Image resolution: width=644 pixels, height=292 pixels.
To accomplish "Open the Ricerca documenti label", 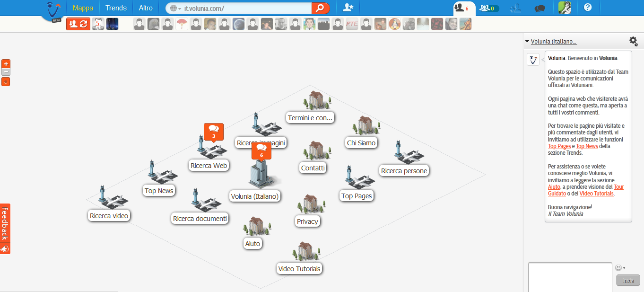I will click(x=200, y=219).
